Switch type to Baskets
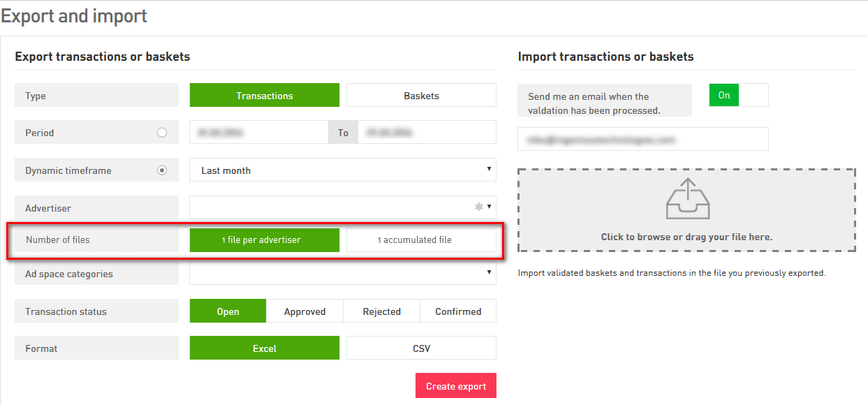Screen dimensions: 868x405 tap(421, 96)
